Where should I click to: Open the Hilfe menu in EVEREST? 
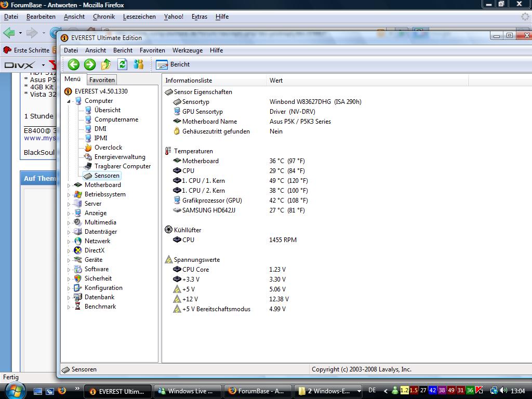click(216, 50)
